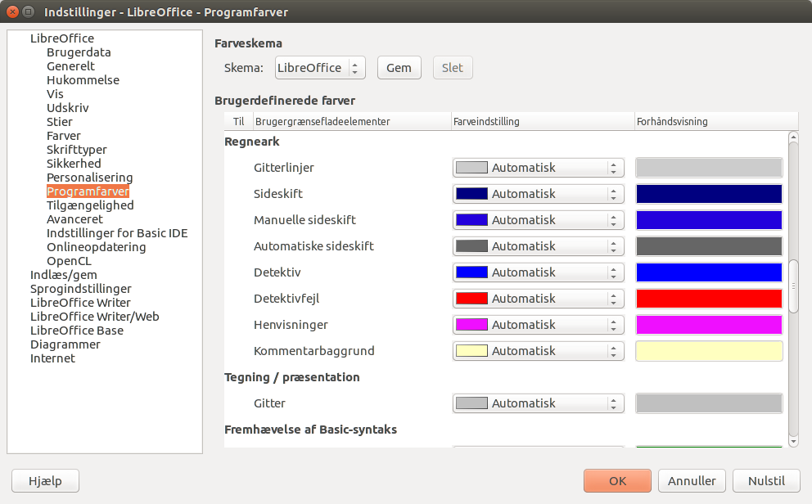Click the color list scrollbar up arrow
The width and height of the screenshot is (812, 504).
pyautogui.click(x=793, y=137)
